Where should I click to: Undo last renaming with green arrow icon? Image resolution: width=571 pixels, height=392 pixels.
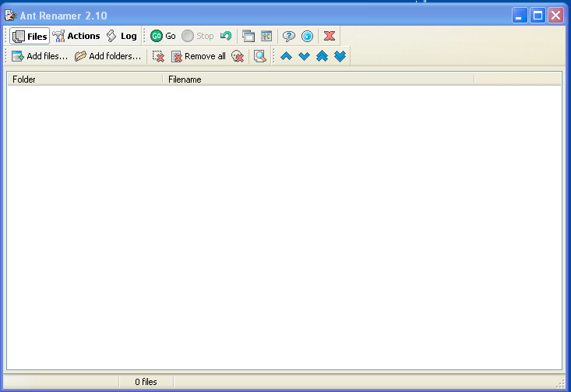click(x=226, y=36)
